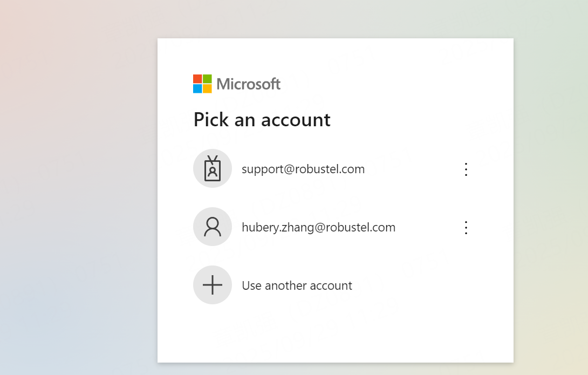
Task: Choose the hubery.zhang@robustel.com email text
Action: (x=318, y=228)
